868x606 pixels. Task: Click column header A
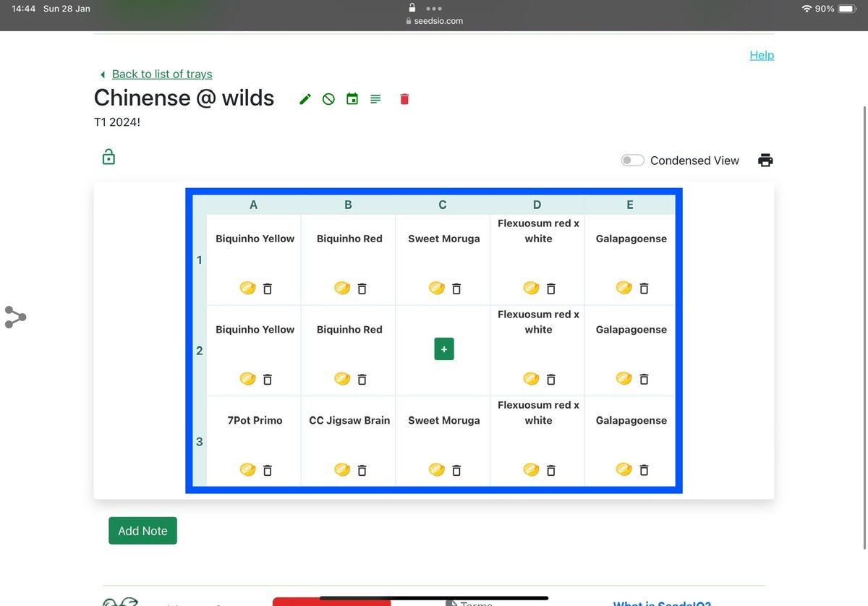253,205
